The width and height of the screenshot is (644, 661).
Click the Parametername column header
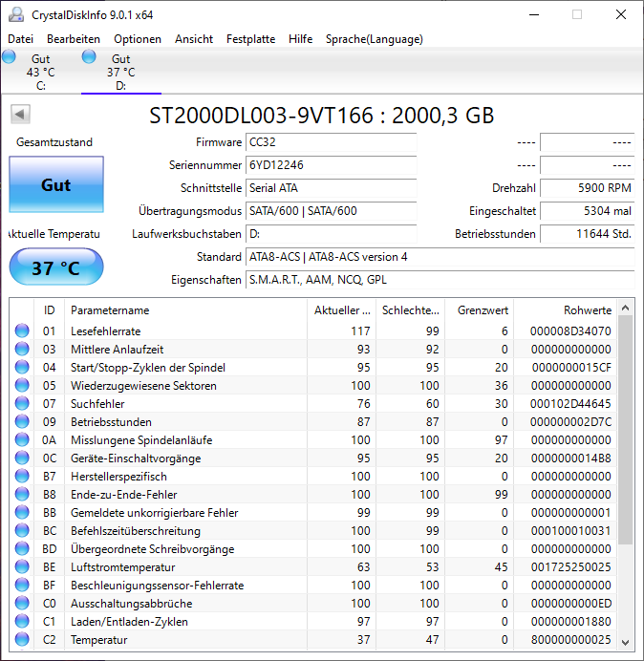(185, 310)
